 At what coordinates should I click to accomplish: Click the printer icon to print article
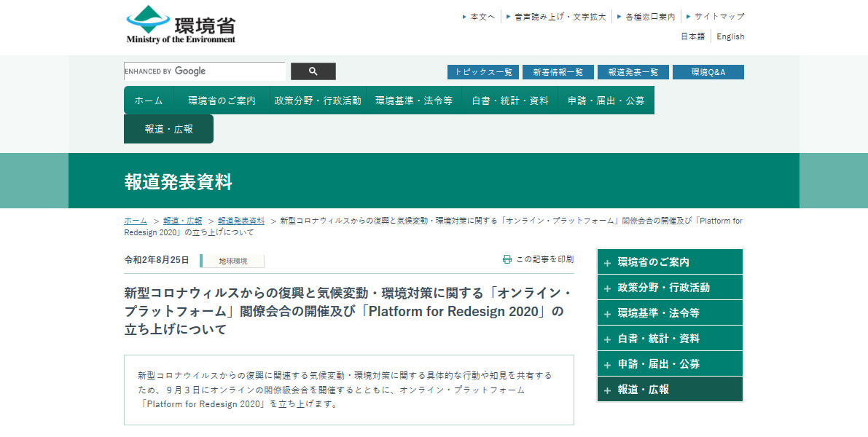(507, 259)
